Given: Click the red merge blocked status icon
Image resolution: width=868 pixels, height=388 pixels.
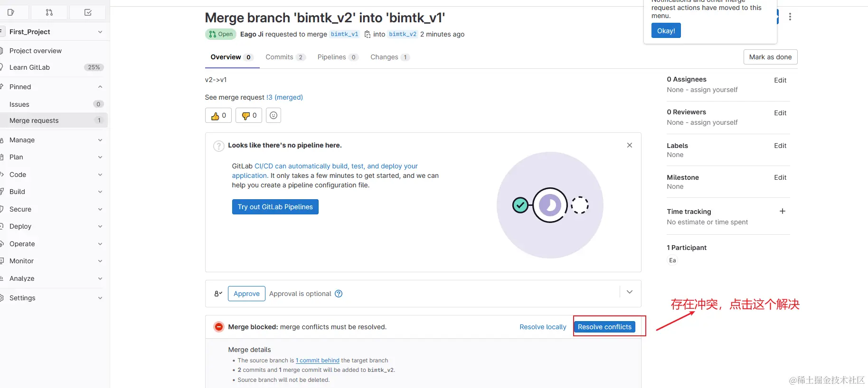Looking at the screenshot, I should (x=219, y=327).
